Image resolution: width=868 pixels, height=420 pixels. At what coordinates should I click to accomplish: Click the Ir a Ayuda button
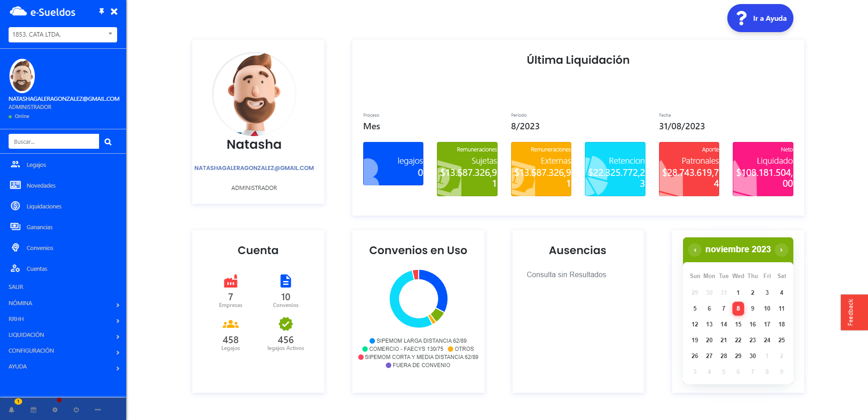(760, 19)
